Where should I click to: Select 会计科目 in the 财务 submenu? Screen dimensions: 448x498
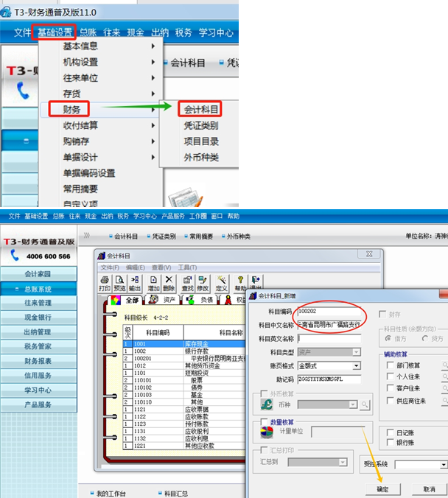[201, 110]
